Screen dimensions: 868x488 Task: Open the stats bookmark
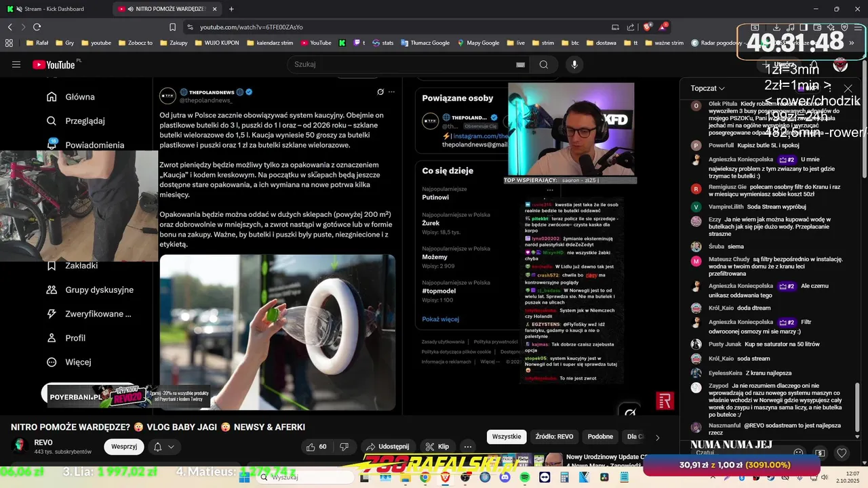click(382, 43)
